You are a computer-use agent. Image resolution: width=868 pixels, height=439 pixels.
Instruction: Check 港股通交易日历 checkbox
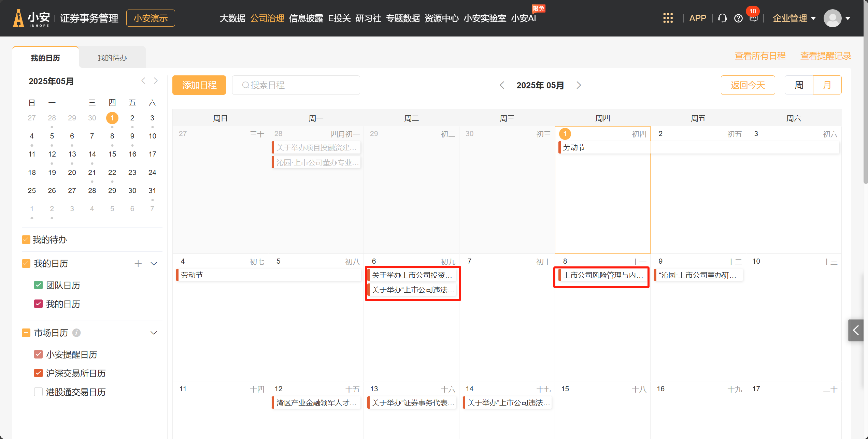pos(38,392)
